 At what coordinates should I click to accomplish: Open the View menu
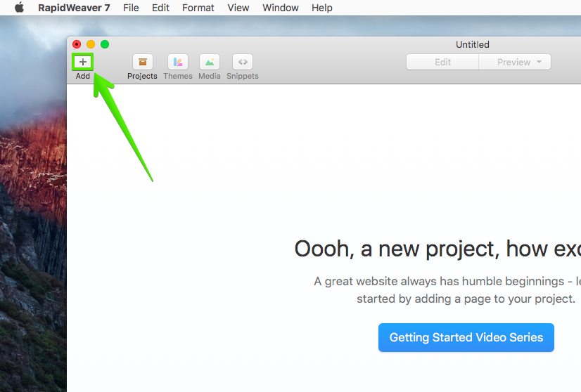(238, 8)
